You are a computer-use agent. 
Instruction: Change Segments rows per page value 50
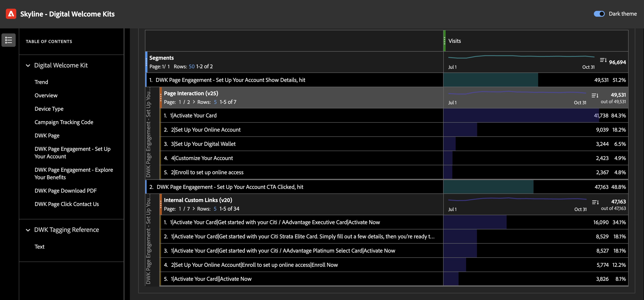tap(191, 67)
